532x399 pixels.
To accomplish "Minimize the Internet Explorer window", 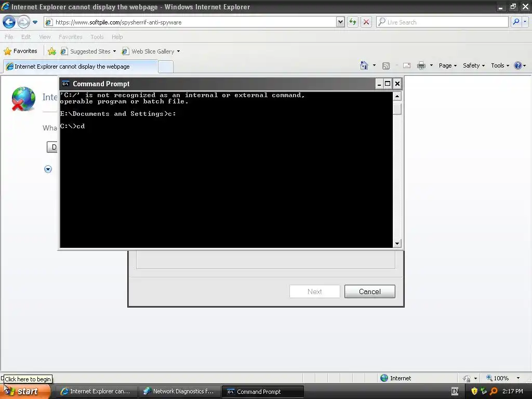I will pyautogui.click(x=500, y=7).
